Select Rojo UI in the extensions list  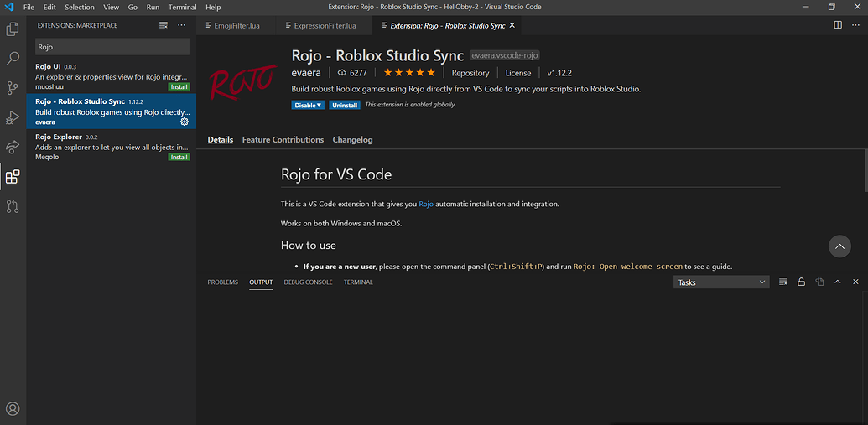111,76
